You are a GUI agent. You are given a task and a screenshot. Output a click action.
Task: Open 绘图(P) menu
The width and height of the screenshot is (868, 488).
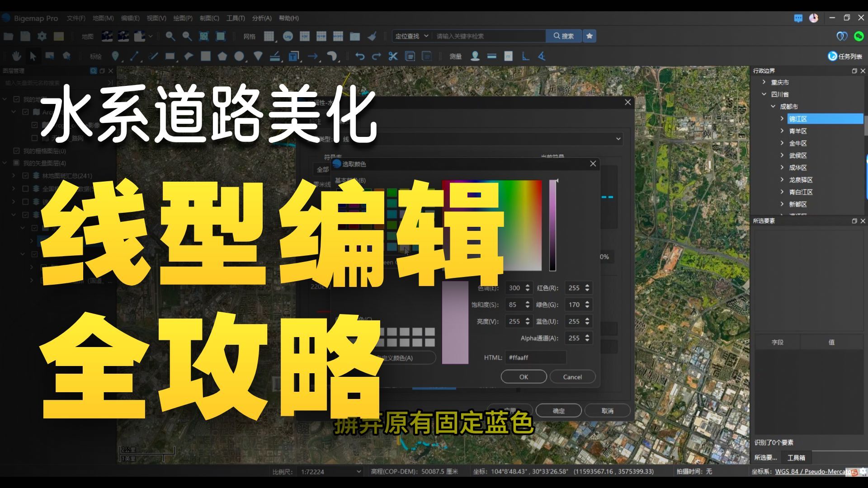(183, 18)
